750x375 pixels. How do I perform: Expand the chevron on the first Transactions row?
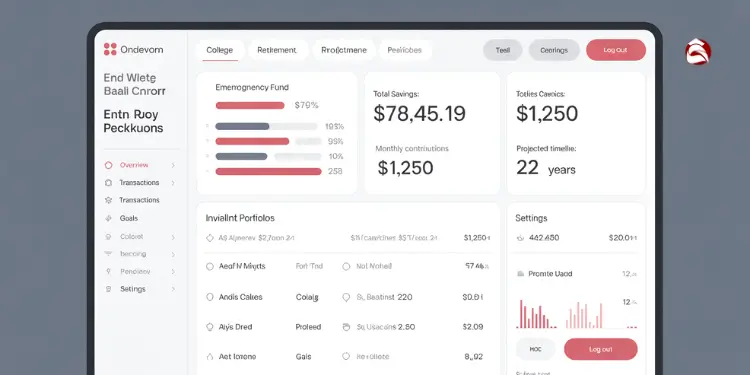(173, 183)
